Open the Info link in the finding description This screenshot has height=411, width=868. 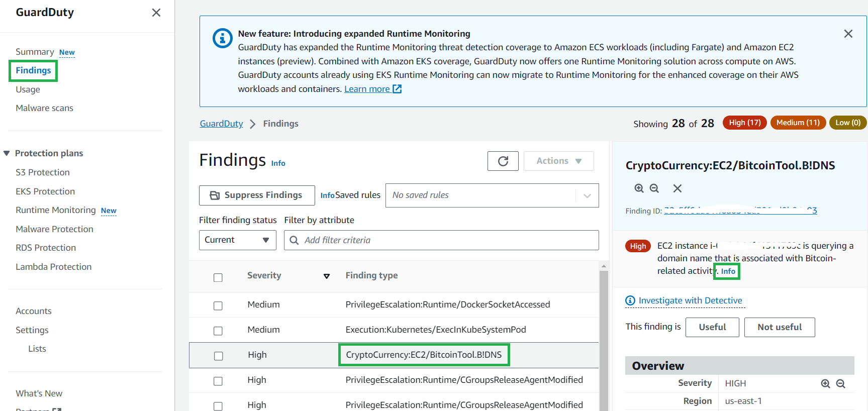coord(728,271)
